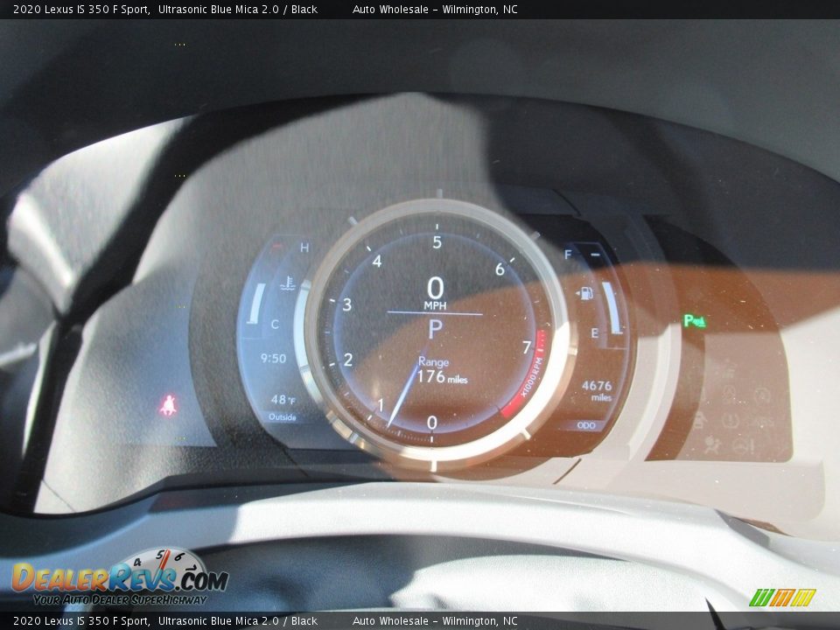Click the '9:50' clock display
Screen dimensions: 840x630
[273, 359]
